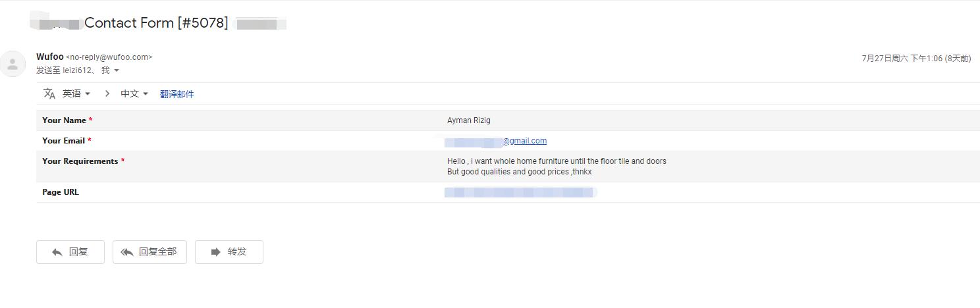Open the 英语 source language dropdown
980x308 pixels.
pyautogui.click(x=76, y=93)
